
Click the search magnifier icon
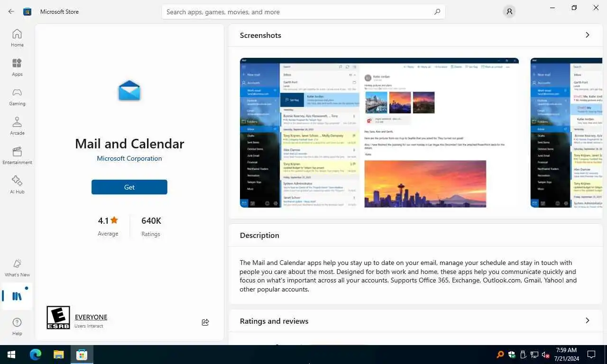(437, 12)
